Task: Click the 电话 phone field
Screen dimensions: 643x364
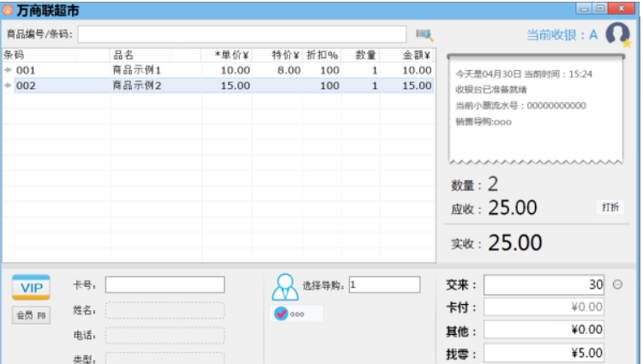Action: pos(165,336)
